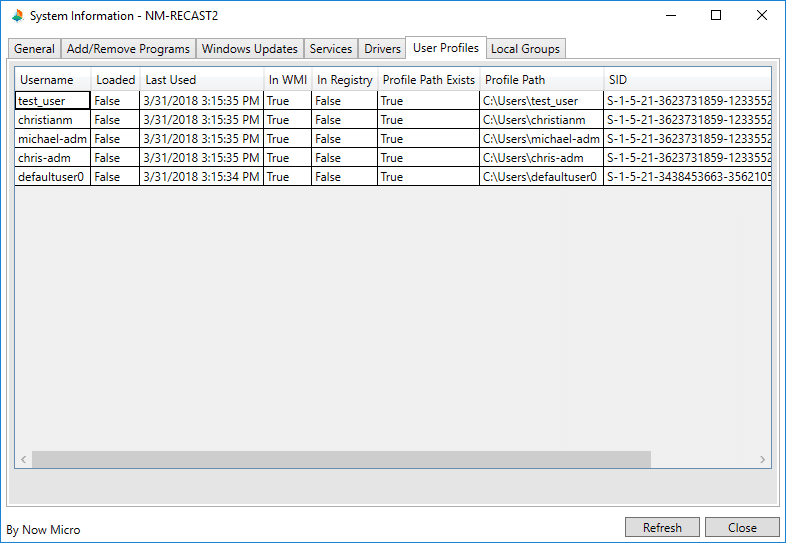Switch to the General tab
Viewport: 786px width, 543px height.
click(34, 49)
